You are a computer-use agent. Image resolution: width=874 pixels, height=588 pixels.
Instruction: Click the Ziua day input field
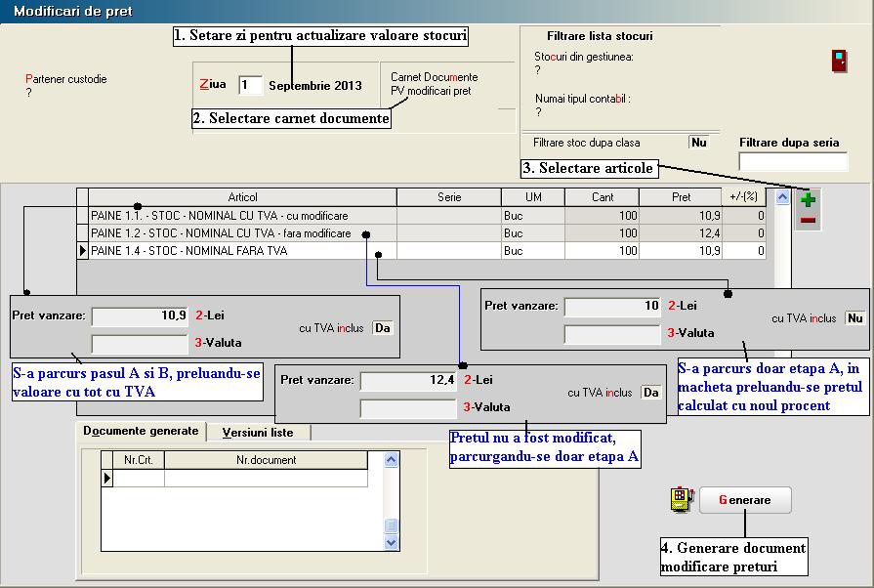(250, 85)
